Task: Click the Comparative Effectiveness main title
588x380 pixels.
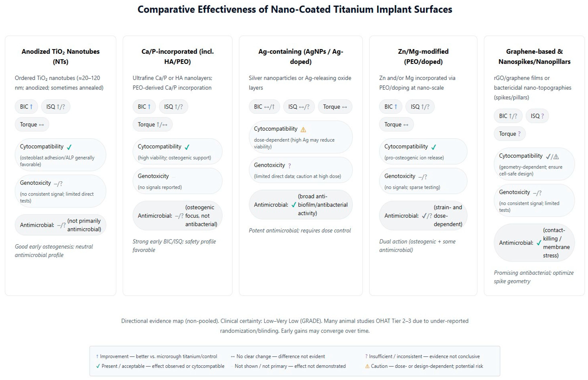Action: coord(295,9)
